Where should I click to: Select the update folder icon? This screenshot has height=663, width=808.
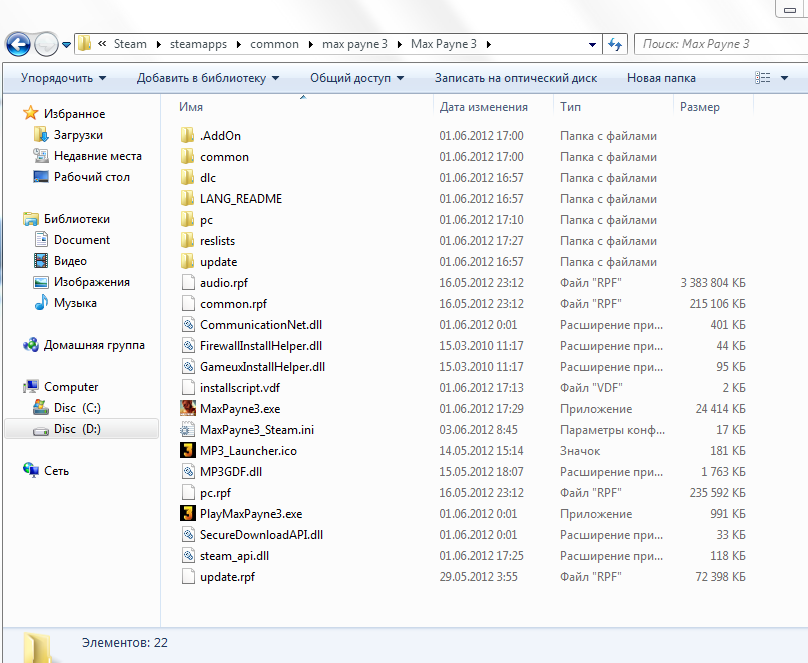pyautogui.click(x=188, y=262)
